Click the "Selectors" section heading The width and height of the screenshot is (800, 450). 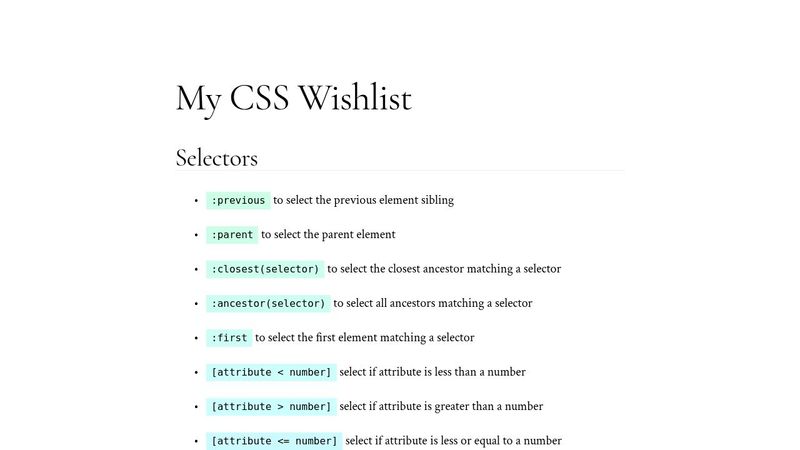[217, 158]
